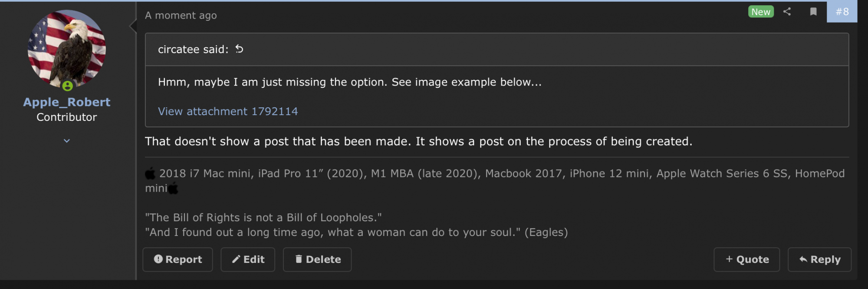Bookmark this post with the bookmark icon
This screenshot has height=289, width=868.
[x=813, y=12]
